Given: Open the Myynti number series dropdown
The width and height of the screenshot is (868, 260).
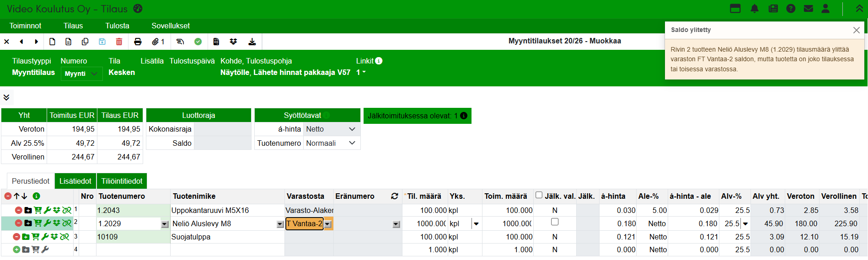Looking at the screenshot, I should 81,74.
